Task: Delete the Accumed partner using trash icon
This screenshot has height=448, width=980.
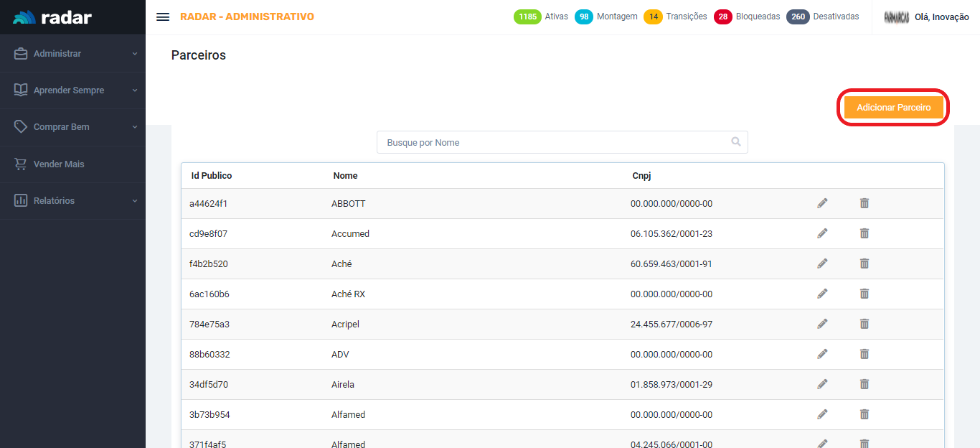Action: pyautogui.click(x=864, y=233)
